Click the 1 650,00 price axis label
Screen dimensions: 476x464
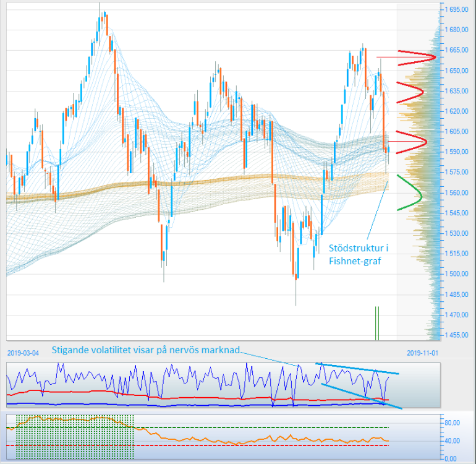click(x=457, y=71)
